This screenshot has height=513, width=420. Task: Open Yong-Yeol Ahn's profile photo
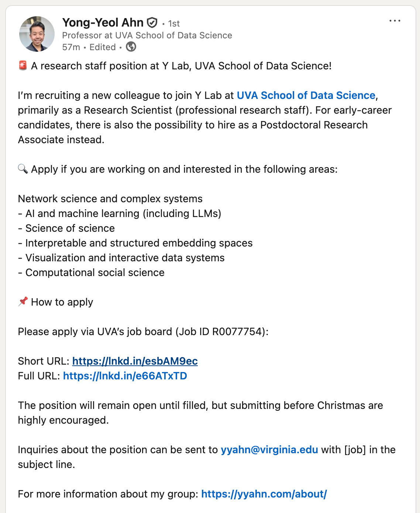point(37,34)
